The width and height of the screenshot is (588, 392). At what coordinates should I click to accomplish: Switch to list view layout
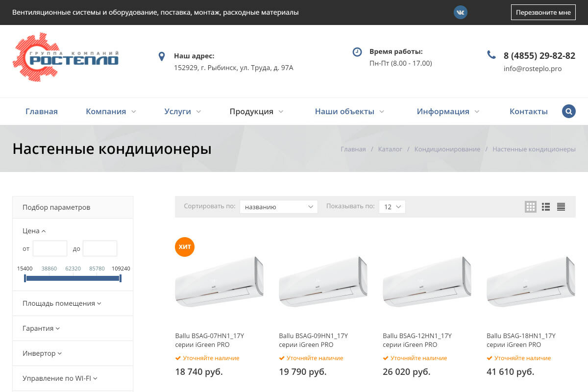[x=546, y=207]
